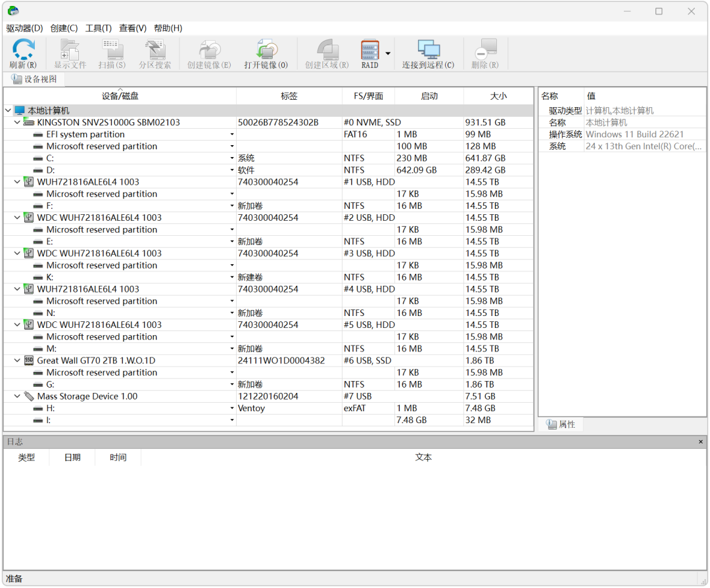Open the 工具(T) menu
710x588 pixels.
(98, 28)
